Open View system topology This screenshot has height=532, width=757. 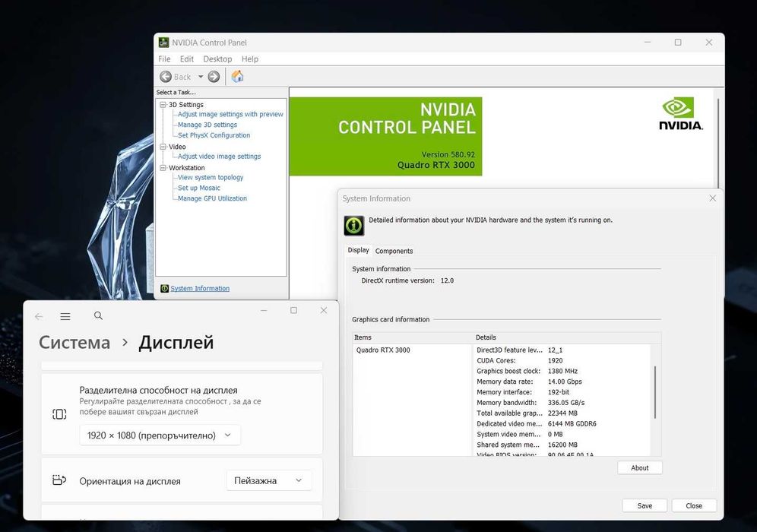coord(211,177)
